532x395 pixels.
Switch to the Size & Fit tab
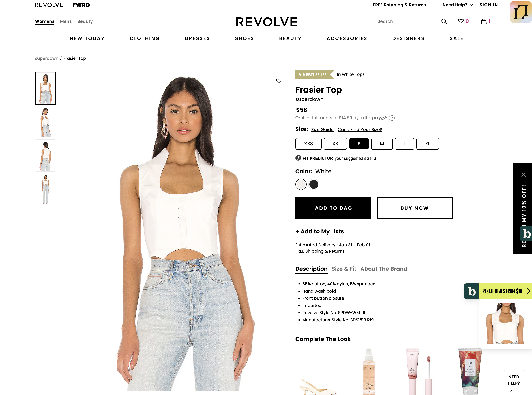344,269
